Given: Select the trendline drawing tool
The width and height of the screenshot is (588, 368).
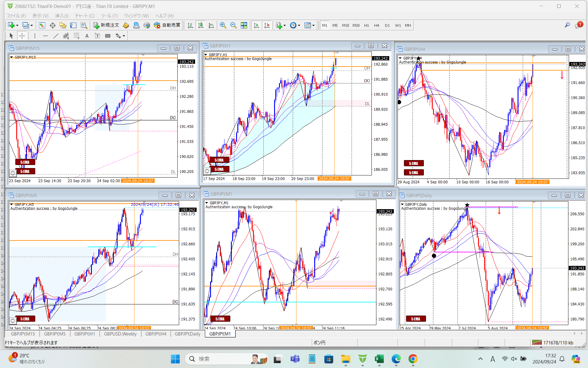Looking at the screenshot, I should click(55, 36).
